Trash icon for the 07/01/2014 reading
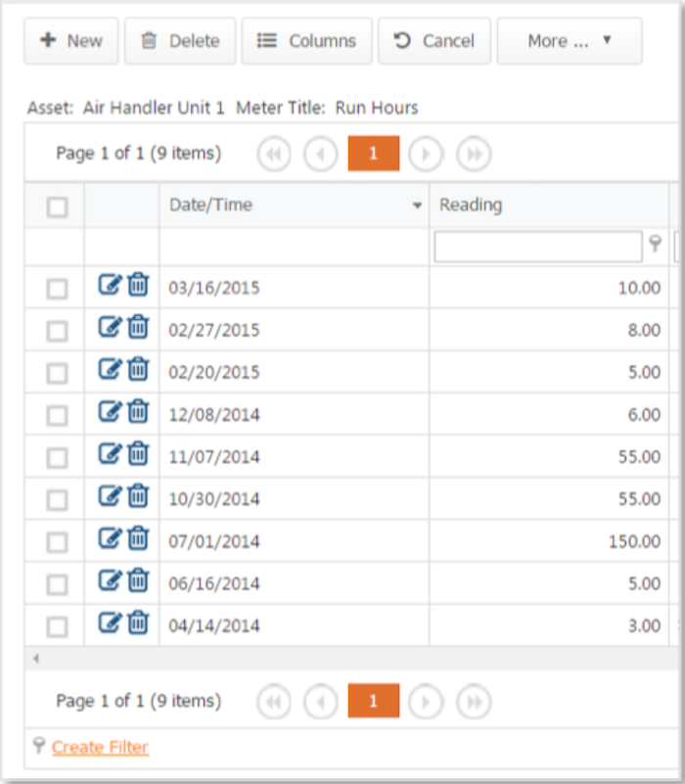685x784 pixels. click(138, 539)
